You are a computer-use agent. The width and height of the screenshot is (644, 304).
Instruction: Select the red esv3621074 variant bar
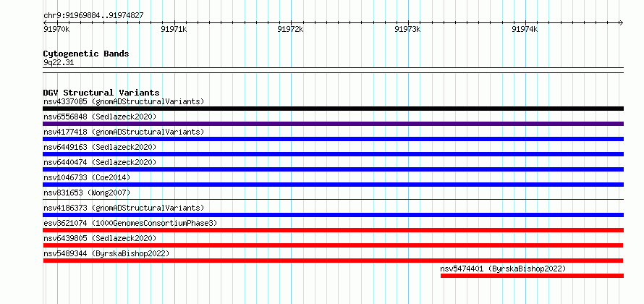click(333, 230)
